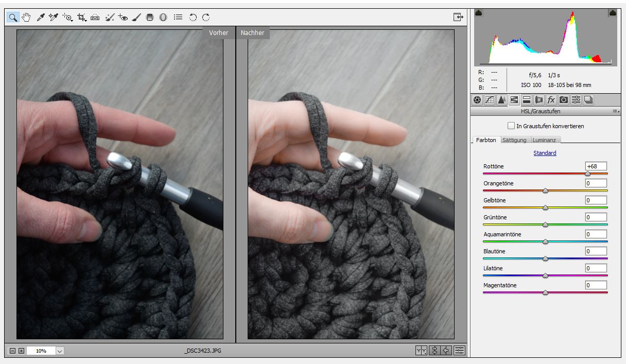626x364 pixels.
Task: Click the Gelbtöne value field
Action: 596,200
